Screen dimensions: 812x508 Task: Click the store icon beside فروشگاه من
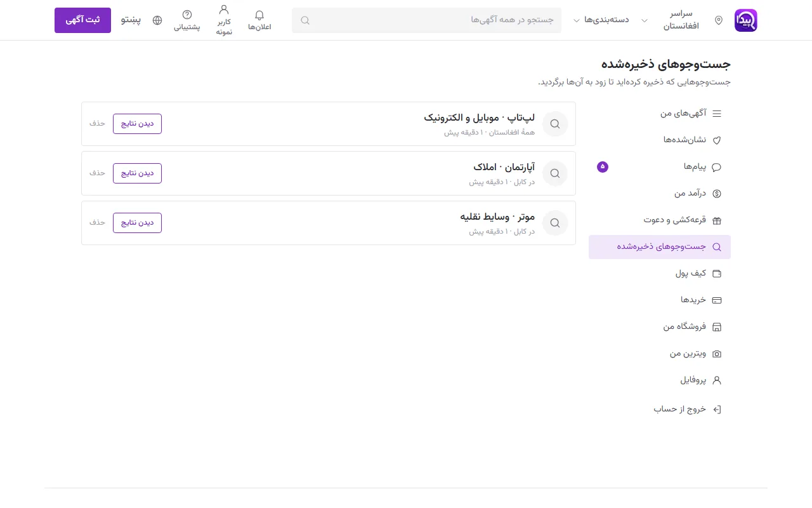tap(717, 327)
